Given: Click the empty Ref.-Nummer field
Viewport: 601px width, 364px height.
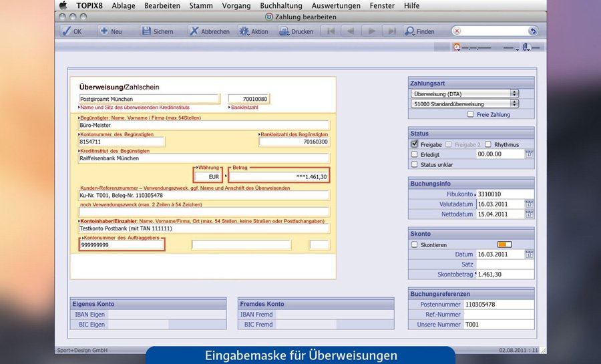Looking at the screenshot, I should (x=499, y=314).
